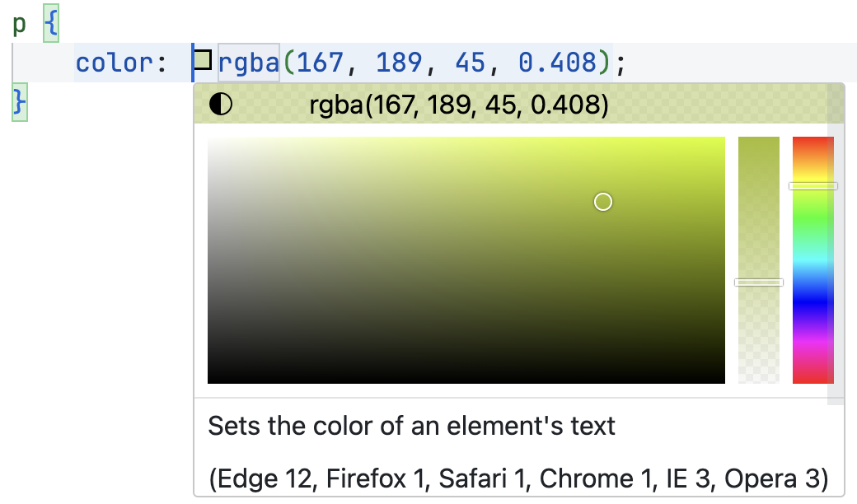This screenshot has height=504, width=857.
Task: Click the highlighted closing brace
Action: [x=20, y=102]
